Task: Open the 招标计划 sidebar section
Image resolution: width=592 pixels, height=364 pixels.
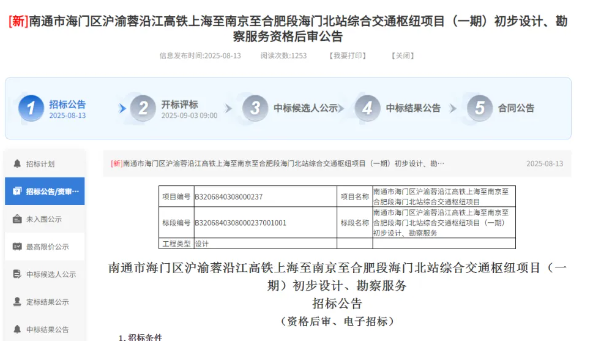Action: coord(45,163)
